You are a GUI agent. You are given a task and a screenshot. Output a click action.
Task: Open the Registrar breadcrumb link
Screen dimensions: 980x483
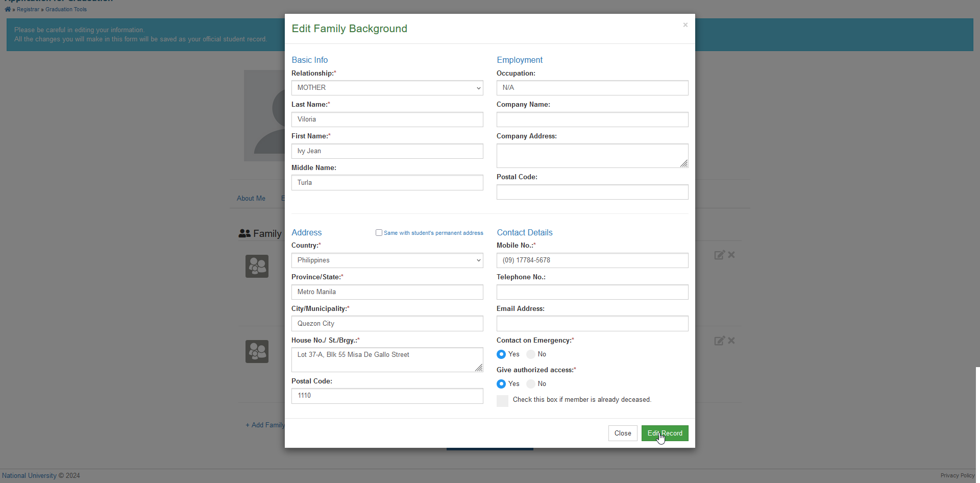(28, 9)
